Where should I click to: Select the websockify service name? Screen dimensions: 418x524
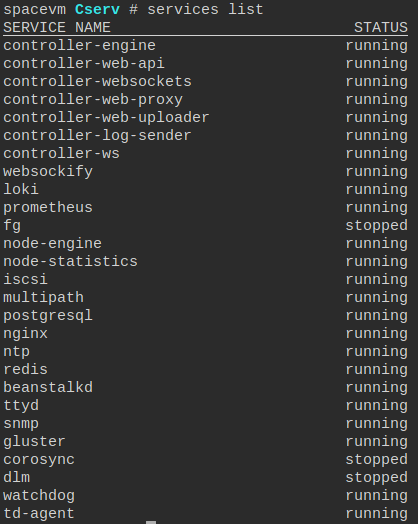(x=48, y=172)
